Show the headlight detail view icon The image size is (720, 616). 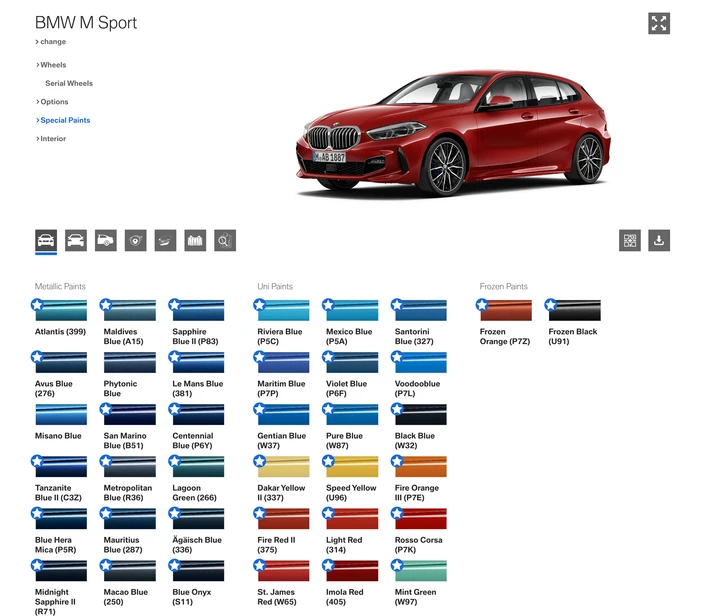coord(165,240)
